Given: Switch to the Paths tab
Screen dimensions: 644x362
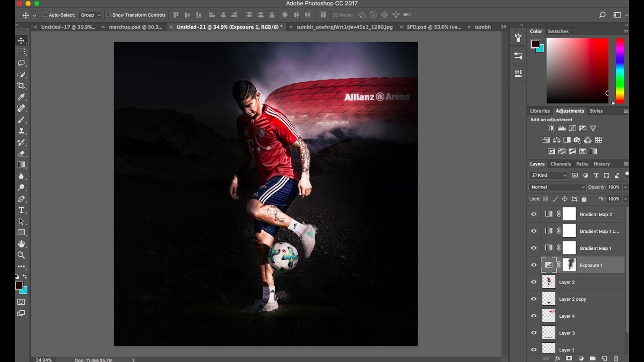Looking at the screenshot, I should click(582, 164).
